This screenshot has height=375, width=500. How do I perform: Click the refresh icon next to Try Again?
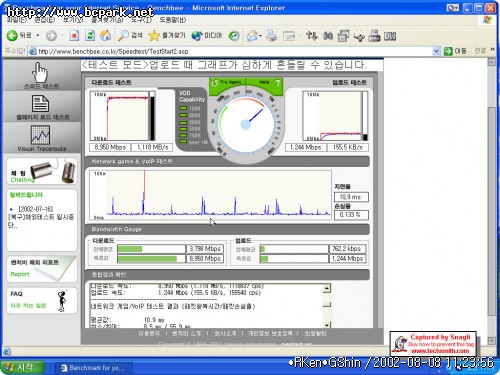(214, 82)
